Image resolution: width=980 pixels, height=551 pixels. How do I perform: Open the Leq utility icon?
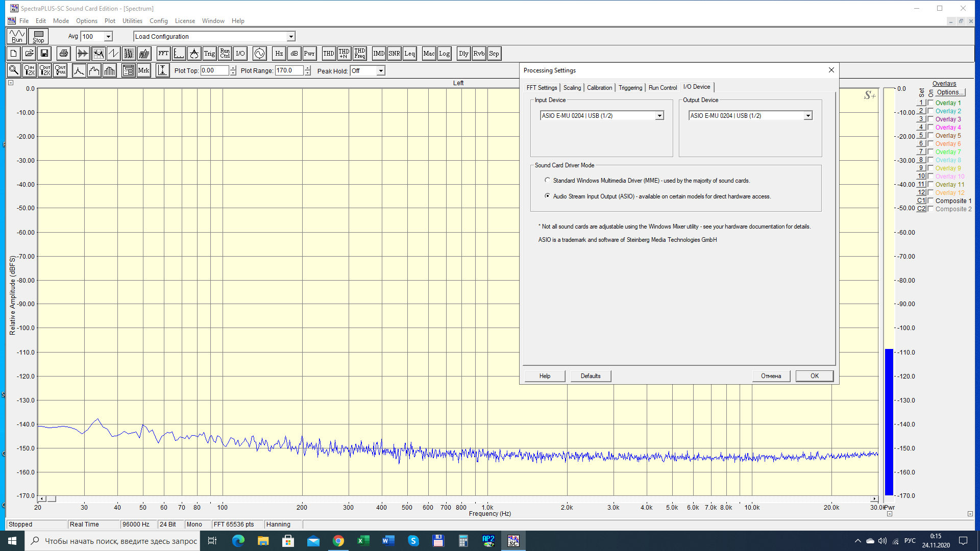(410, 54)
